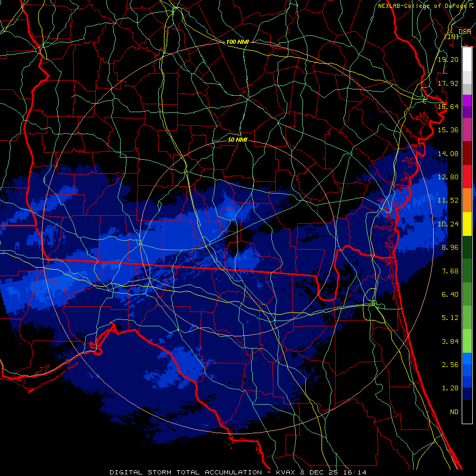Screen dimensions: 476x476
Task: Pick the white swatch atop the color scale
Action: pos(467,59)
